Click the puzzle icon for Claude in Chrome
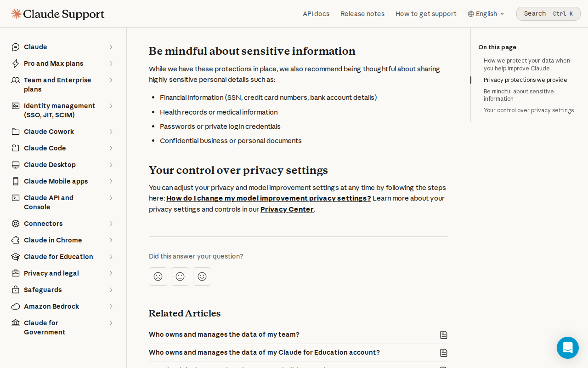 [x=16, y=240]
